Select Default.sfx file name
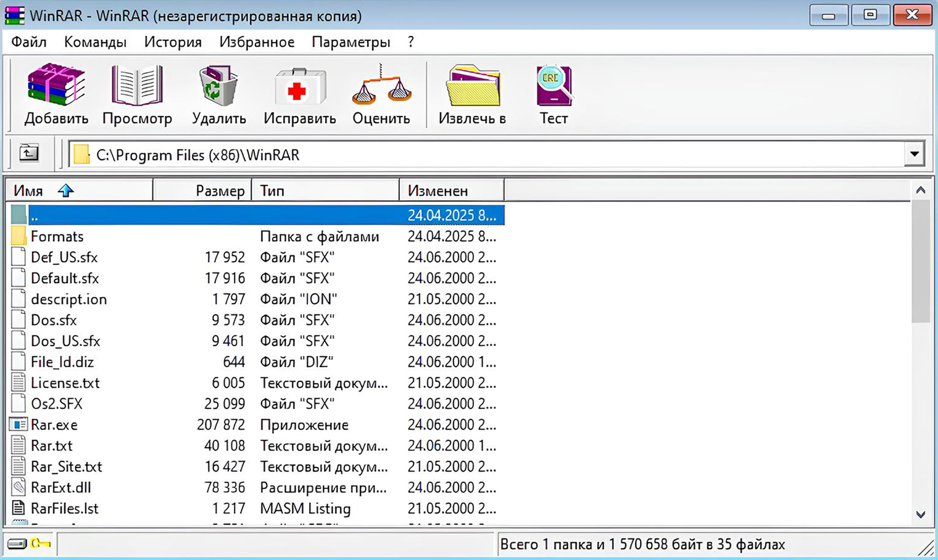Screen dimensions: 938x560 (x=65, y=278)
